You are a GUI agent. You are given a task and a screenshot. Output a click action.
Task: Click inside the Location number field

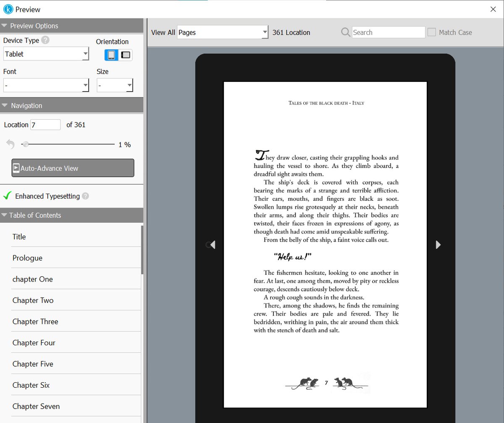(x=45, y=124)
